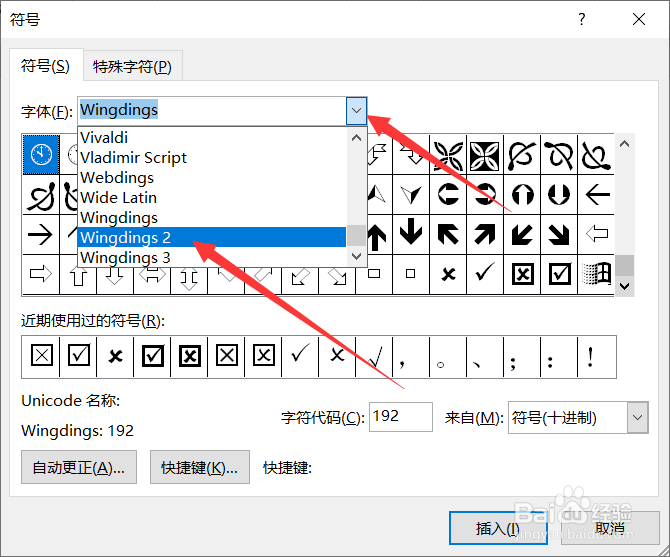Choose the outlined down arrow in bottom row
The width and height of the screenshot is (670, 557).
(x=115, y=276)
